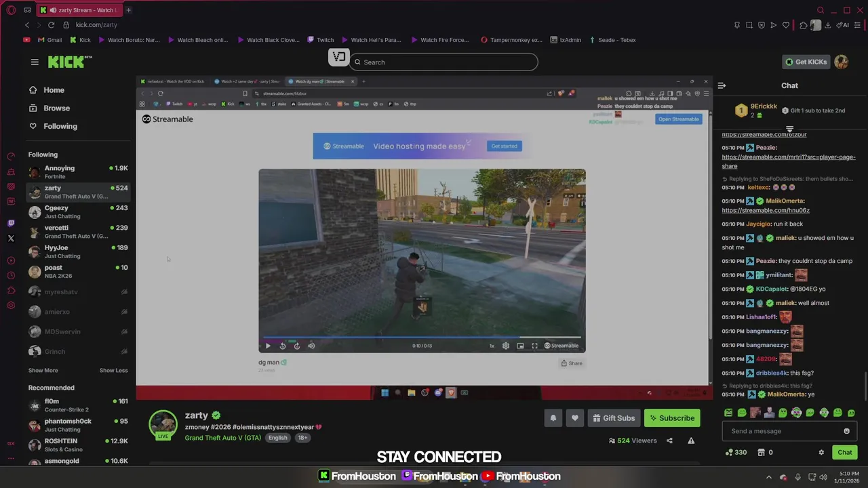Open HyyJoe channel in Following list
This screenshot has height=488, width=868.
(78, 251)
